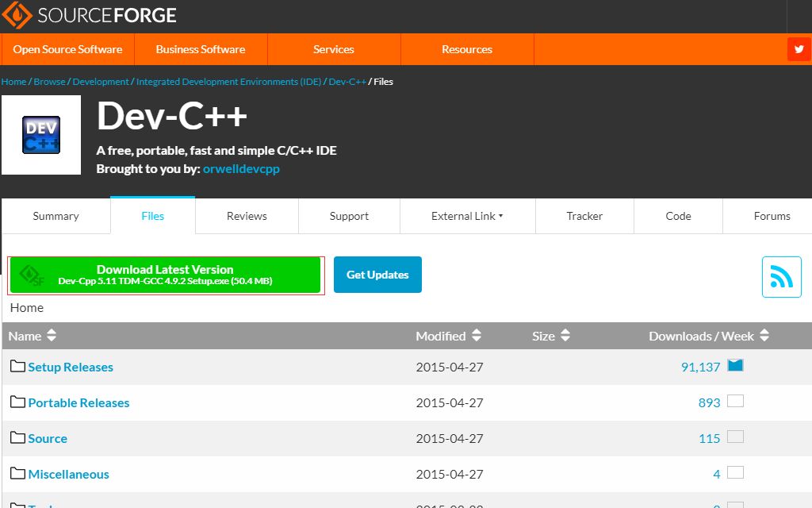This screenshot has height=508, width=812.
Task: Click the Download Latest Version button
Action: (x=165, y=275)
